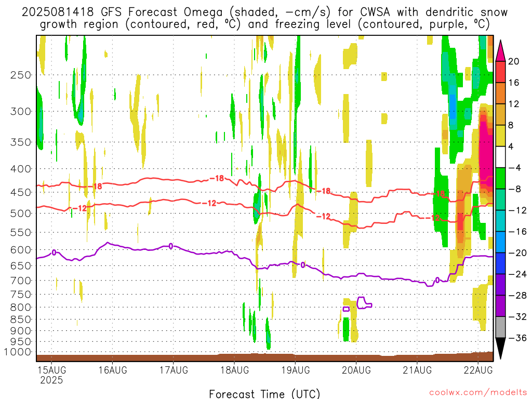This screenshot has width=532, height=399.
Task: Click the 700 pressure level label
Action: (21, 281)
